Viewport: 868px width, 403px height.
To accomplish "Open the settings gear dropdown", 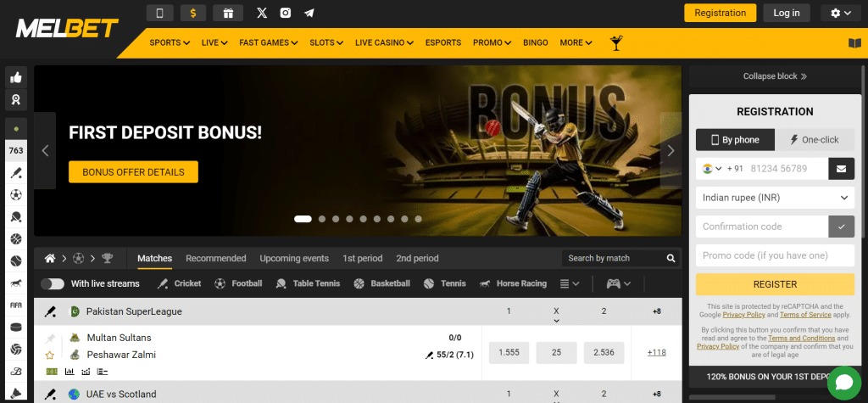I will (x=841, y=13).
